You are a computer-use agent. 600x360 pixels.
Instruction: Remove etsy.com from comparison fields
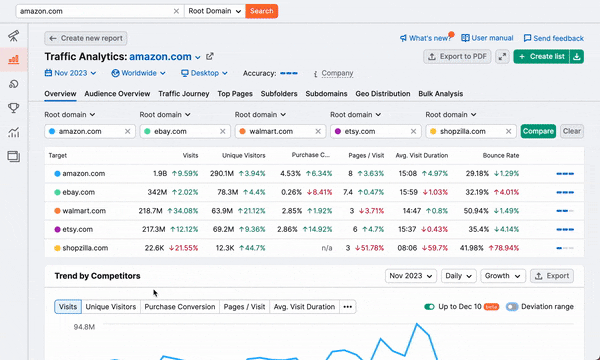(x=413, y=131)
